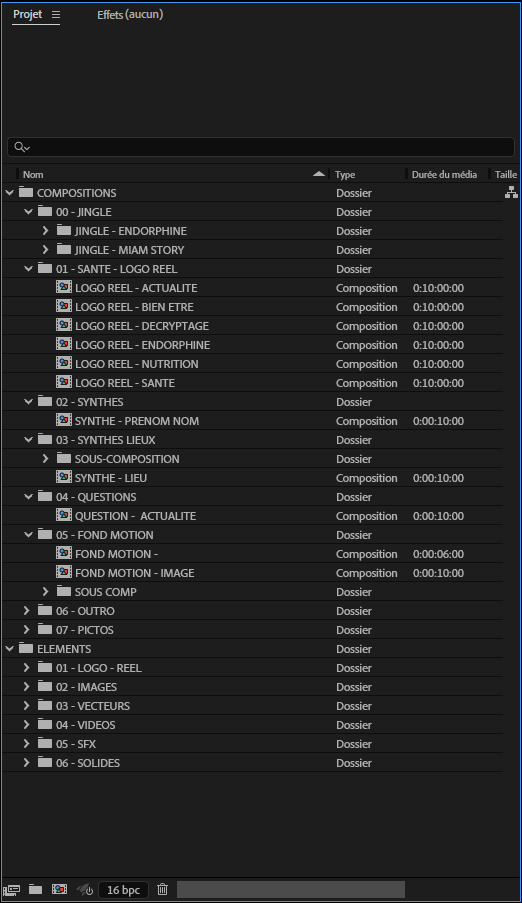Viewport: 522px width, 903px height.
Task: Collapse the 04 - QUESTIONS folder
Action: [28, 497]
